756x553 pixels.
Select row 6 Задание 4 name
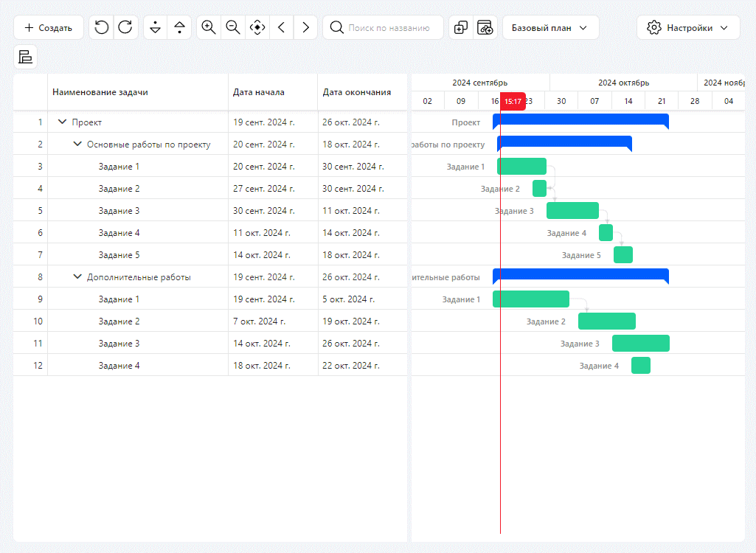pyautogui.click(x=119, y=233)
